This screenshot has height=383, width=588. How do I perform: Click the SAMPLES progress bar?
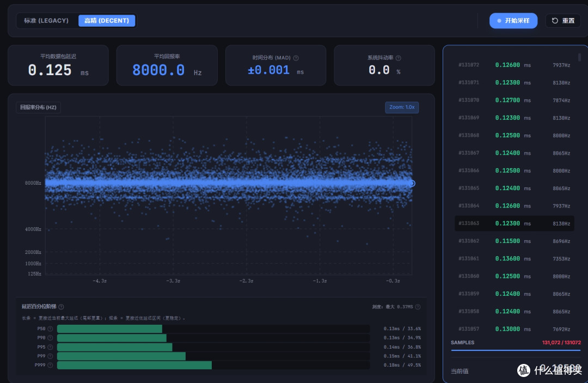point(516,350)
